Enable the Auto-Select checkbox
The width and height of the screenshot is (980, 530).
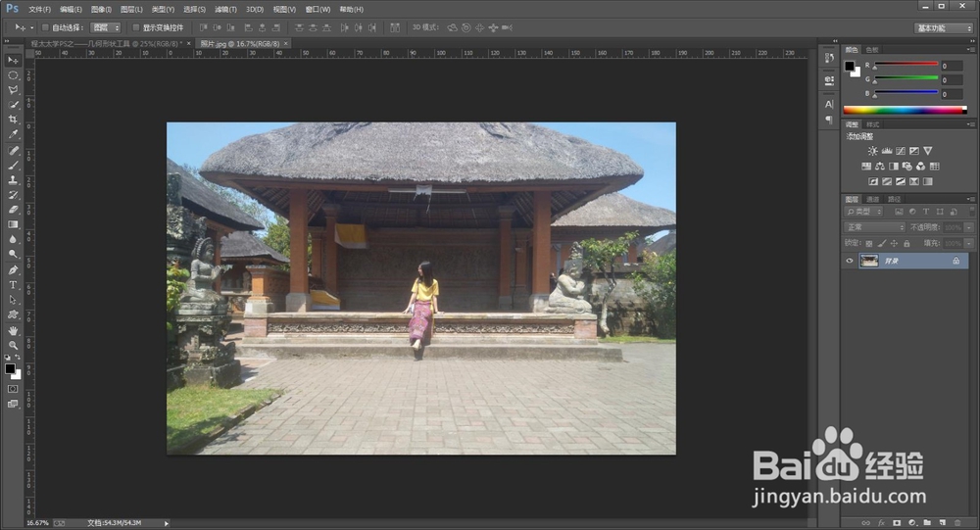45,27
